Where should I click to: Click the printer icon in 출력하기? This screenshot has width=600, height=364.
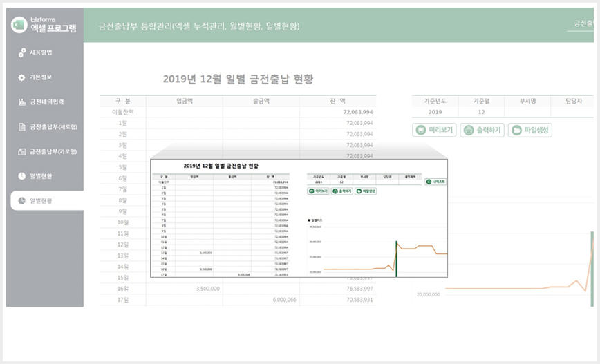[469, 130]
